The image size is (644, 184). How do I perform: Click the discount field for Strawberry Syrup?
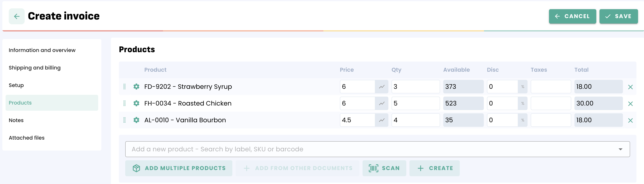click(x=502, y=87)
